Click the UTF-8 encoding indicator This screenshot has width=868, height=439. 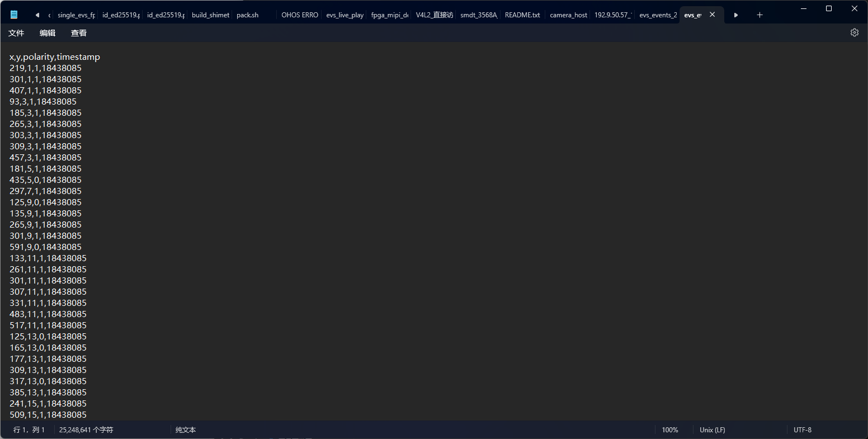[802, 430]
